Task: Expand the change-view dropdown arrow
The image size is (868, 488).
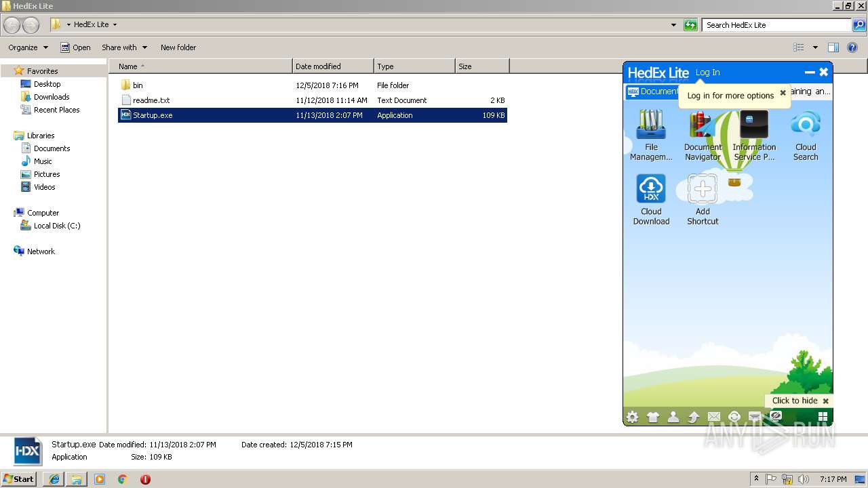Action: point(815,47)
